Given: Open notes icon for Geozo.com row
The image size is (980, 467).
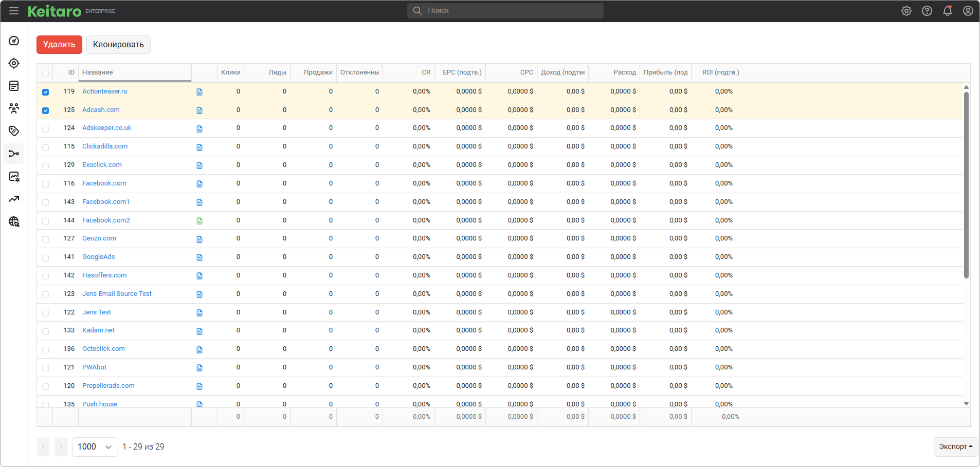Looking at the screenshot, I should [x=199, y=239].
